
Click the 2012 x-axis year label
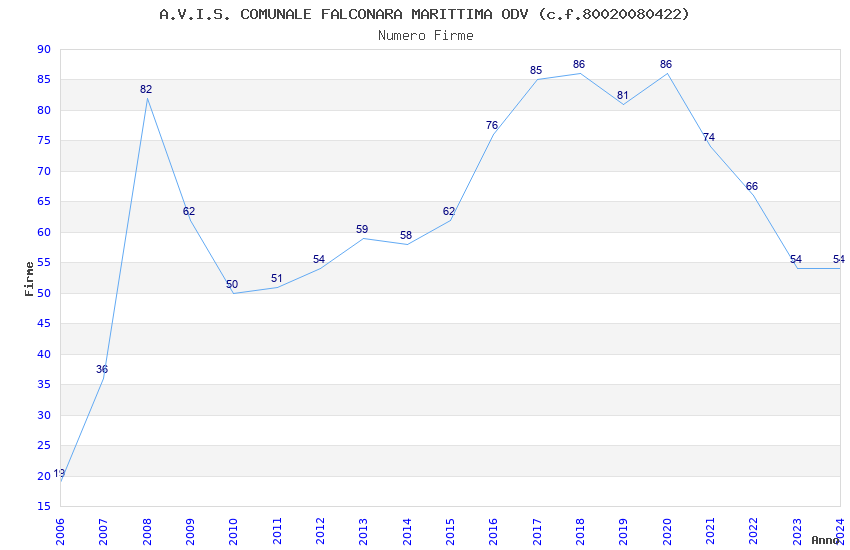[x=320, y=531]
